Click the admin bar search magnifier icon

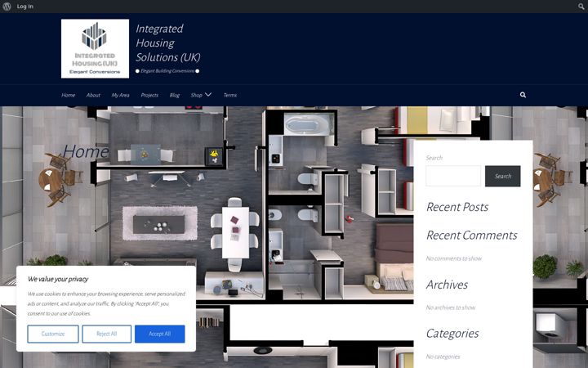coord(581,7)
